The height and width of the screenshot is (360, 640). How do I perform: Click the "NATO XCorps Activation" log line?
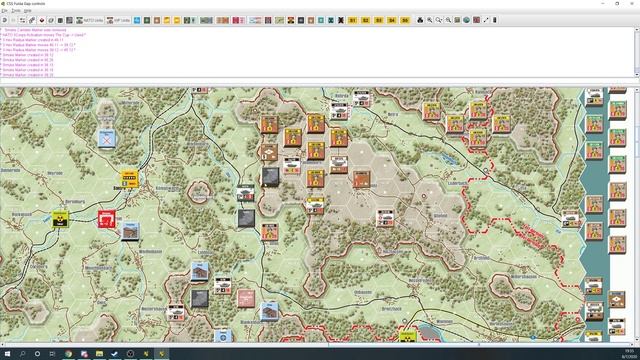(x=44, y=35)
